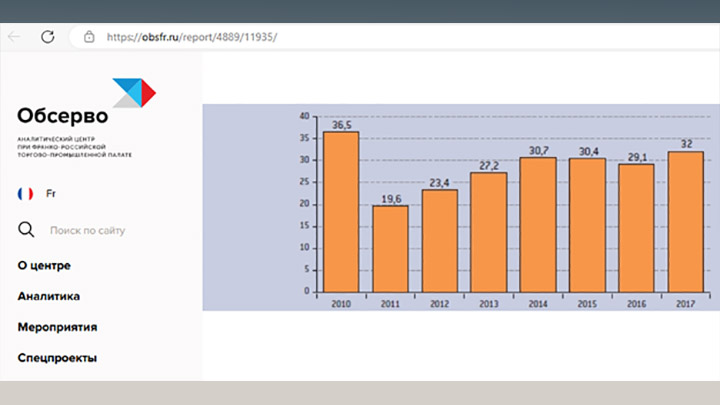This screenshot has height=405, width=720.
Task: Switch language using the Fr link
Action: 50,193
